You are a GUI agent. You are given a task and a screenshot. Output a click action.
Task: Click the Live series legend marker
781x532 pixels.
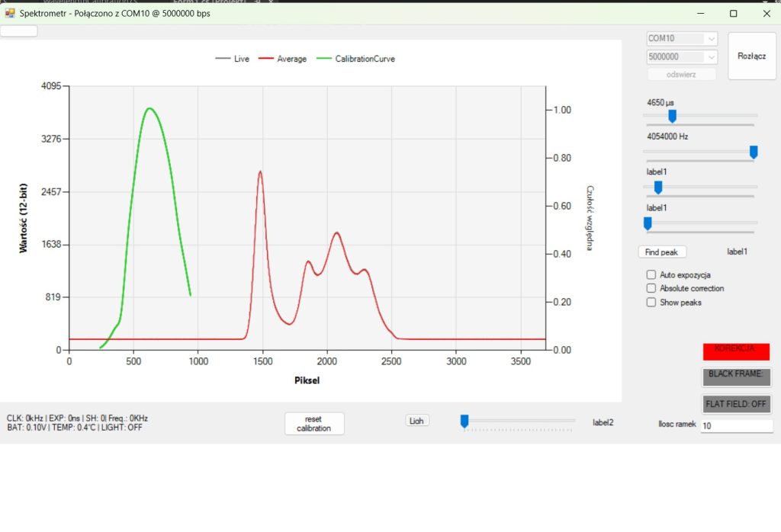(x=223, y=59)
